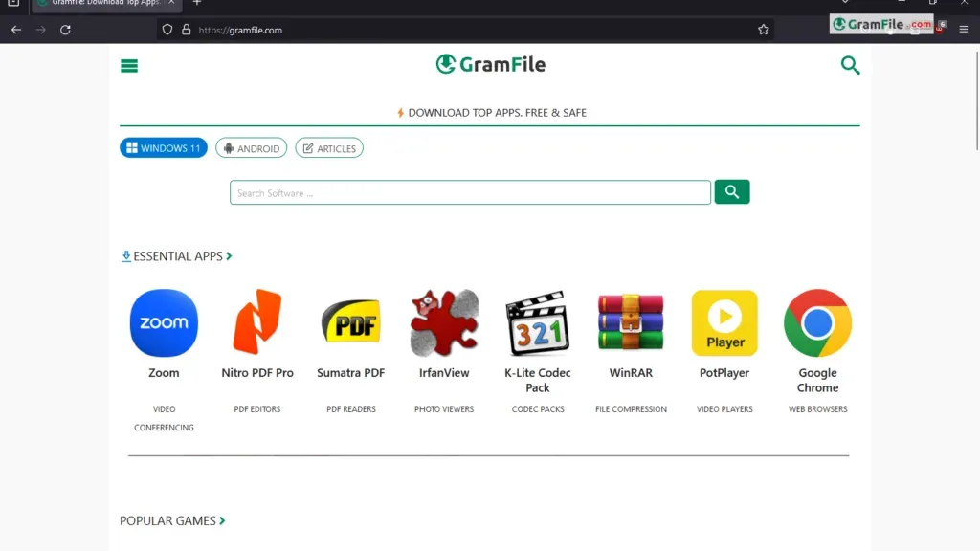Click the Zoom app name link
Image resolution: width=980 pixels, height=551 pixels.
coord(164,373)
